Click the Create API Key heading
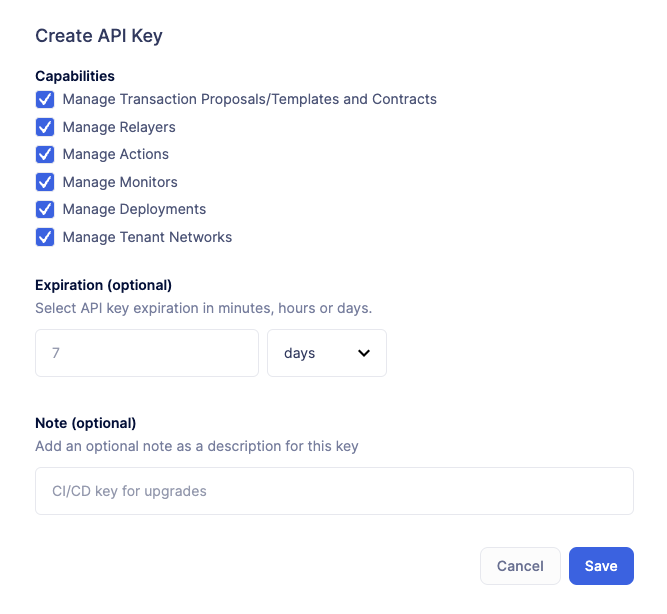 [x=99, y=36]
